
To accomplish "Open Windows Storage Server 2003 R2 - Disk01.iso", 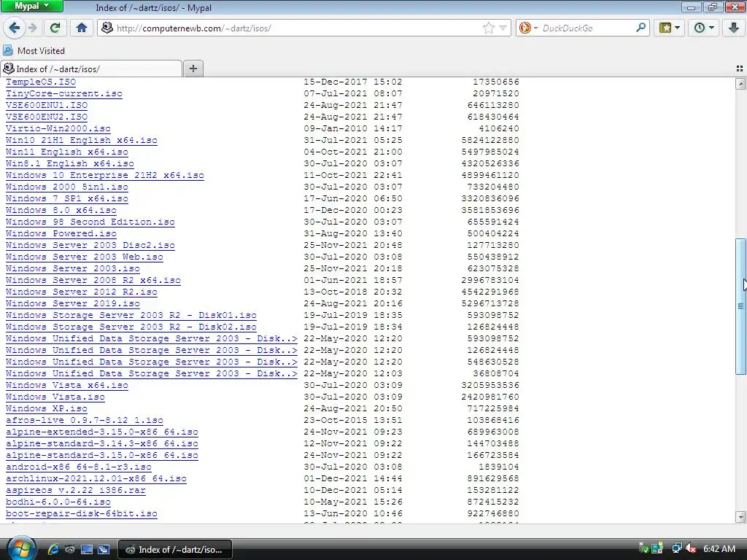I will [x=131, y=315].
